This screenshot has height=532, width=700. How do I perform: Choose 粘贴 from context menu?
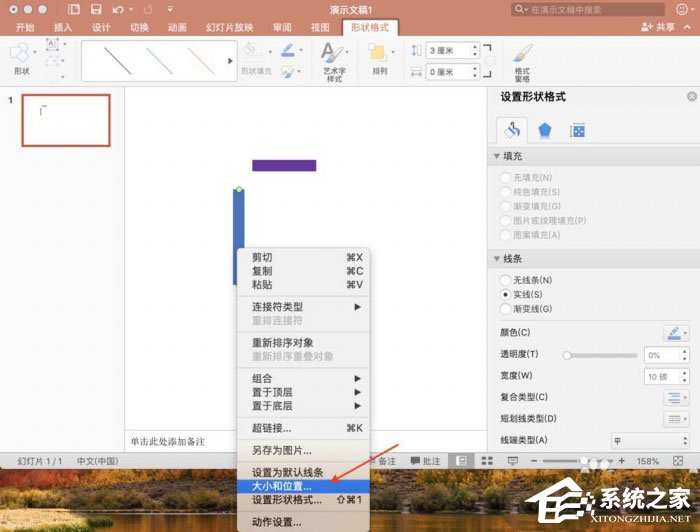click(x=304, y=285)
